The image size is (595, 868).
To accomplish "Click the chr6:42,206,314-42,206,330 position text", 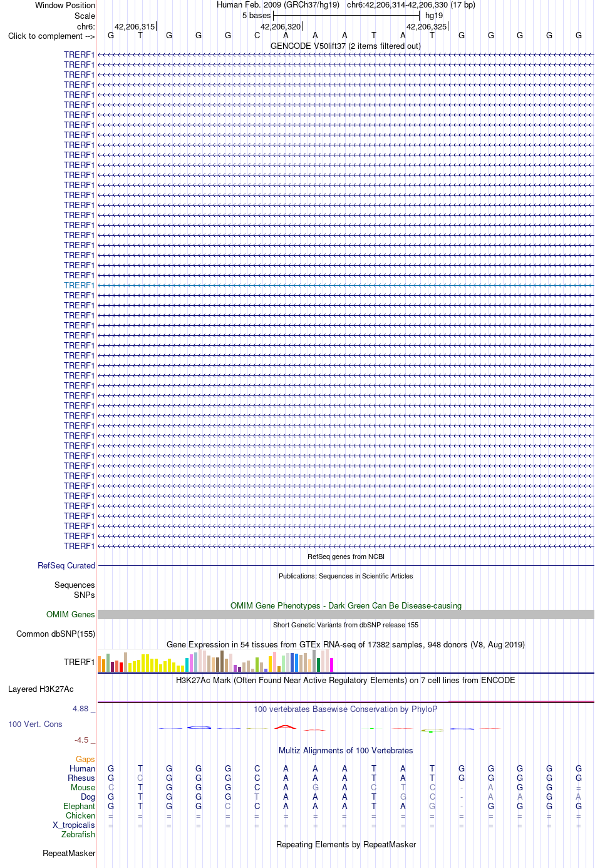I will (x=397, y=5).
